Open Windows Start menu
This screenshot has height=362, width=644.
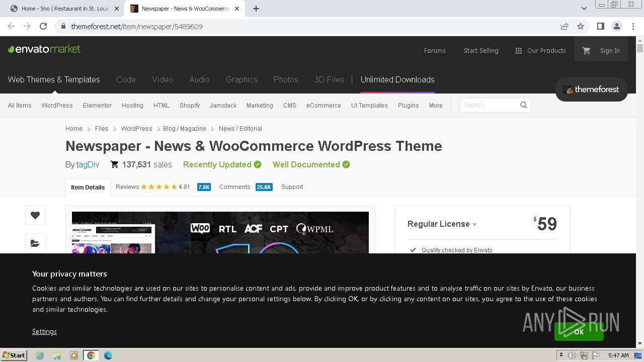coord(14,355)
